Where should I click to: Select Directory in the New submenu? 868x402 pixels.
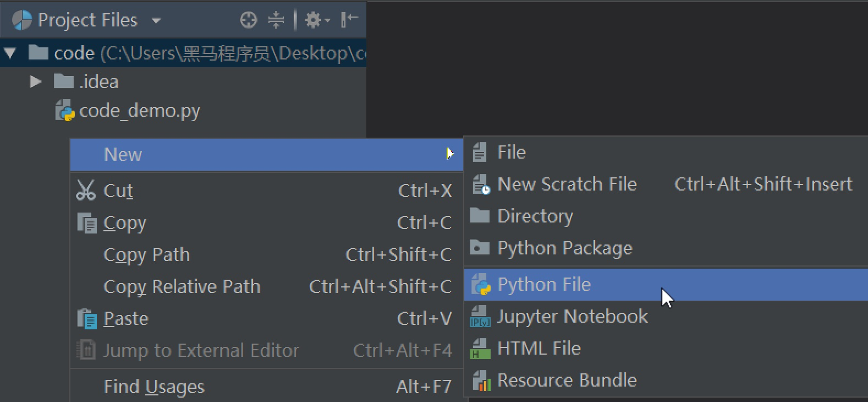535,216
